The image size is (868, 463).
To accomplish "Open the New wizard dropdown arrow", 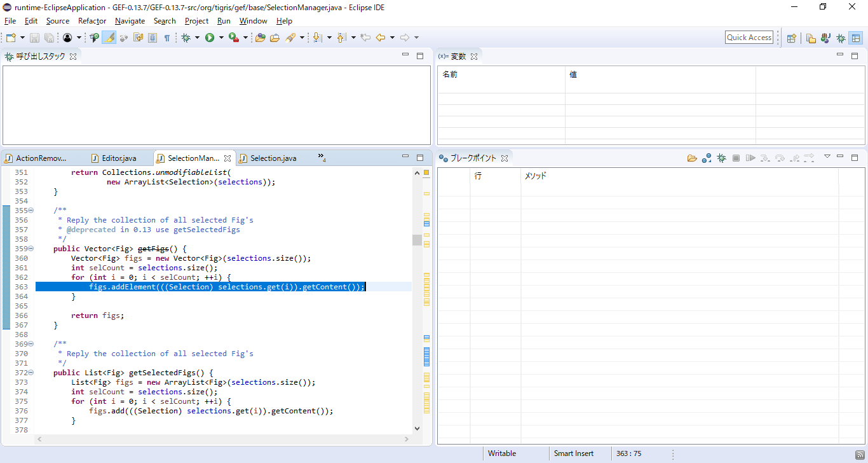I will click(22, 38).
